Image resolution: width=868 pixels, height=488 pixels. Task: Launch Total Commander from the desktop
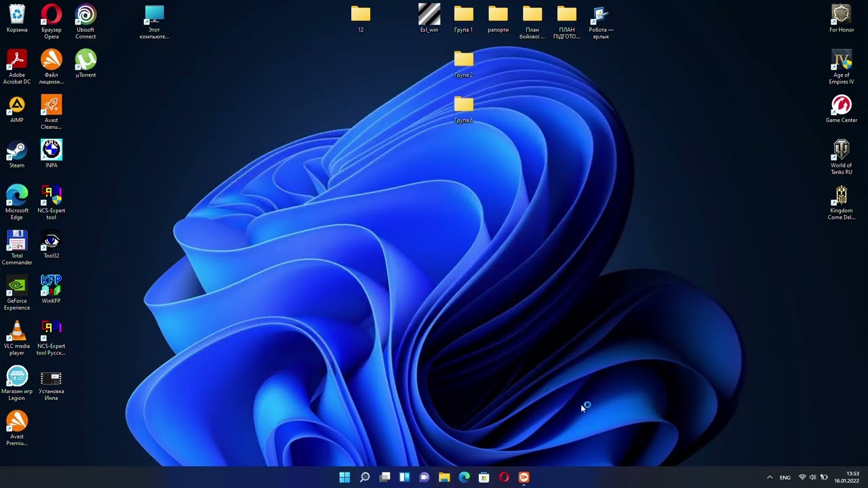click(17, 248)
